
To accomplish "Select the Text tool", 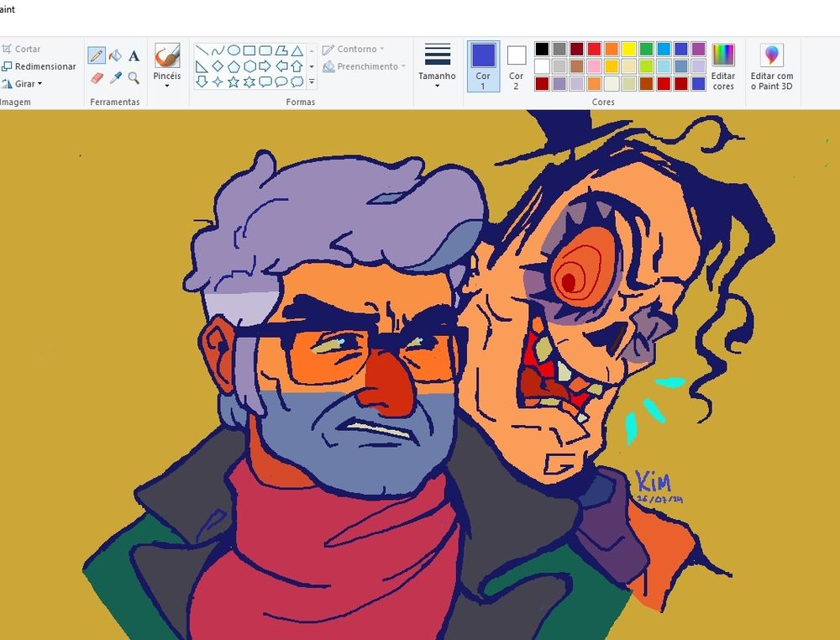I will point(134,55).
